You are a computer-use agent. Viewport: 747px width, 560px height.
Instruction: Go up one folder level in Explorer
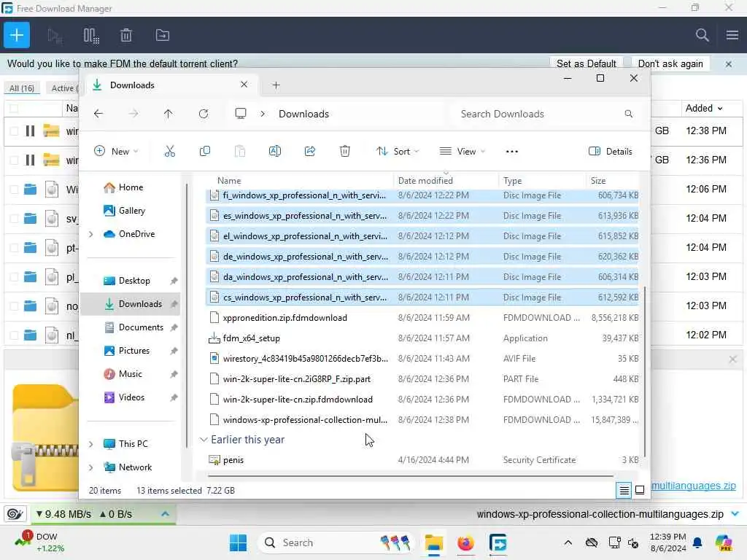tap(169, 114)
